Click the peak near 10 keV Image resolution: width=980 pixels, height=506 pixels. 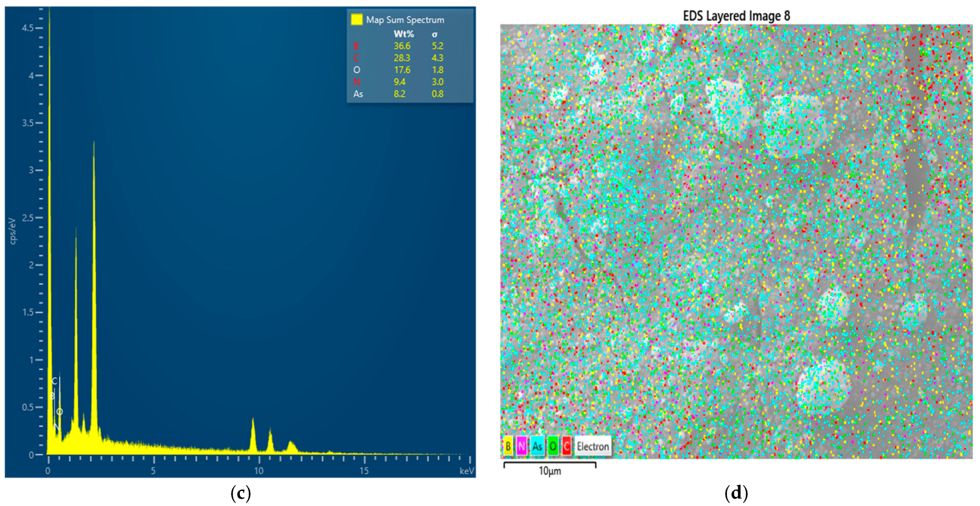(253, 434)
